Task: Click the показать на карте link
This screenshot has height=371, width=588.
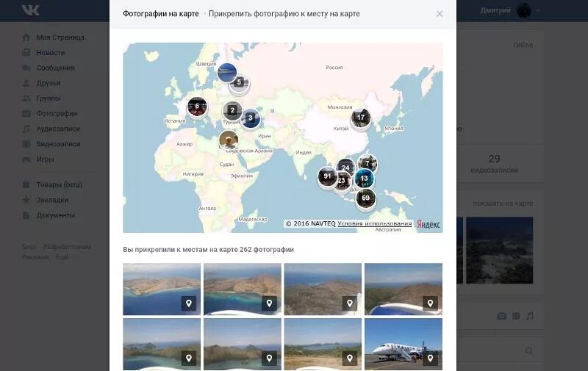Action: (503, 203)
